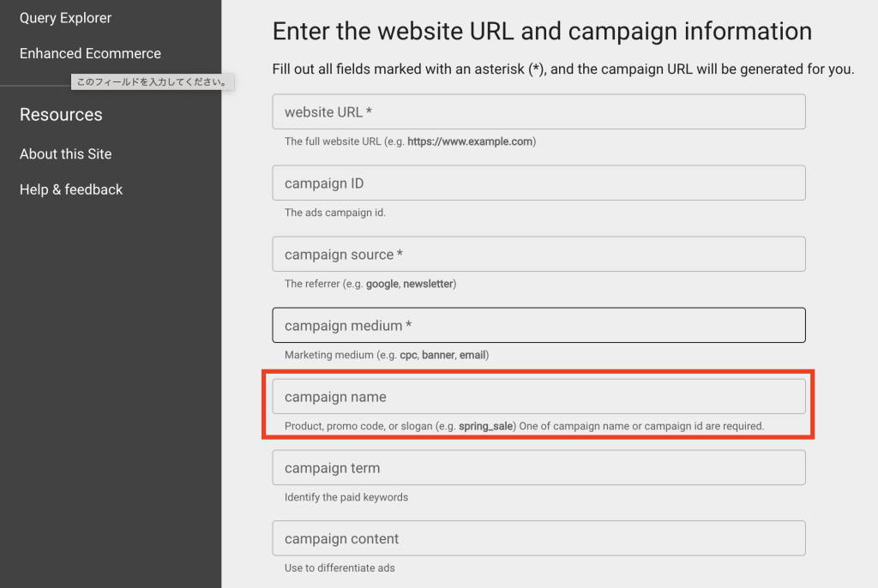
Task: Open the About this Site page
Action: click(x=65, y=153)
